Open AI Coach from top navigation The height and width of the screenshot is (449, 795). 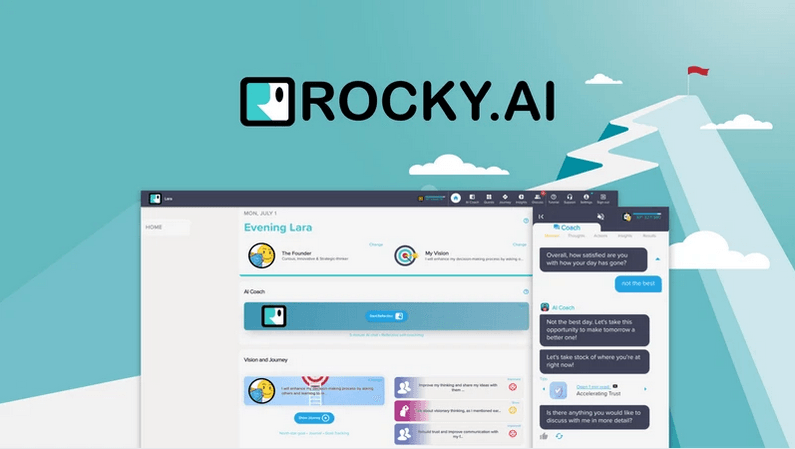coord(472,199)
